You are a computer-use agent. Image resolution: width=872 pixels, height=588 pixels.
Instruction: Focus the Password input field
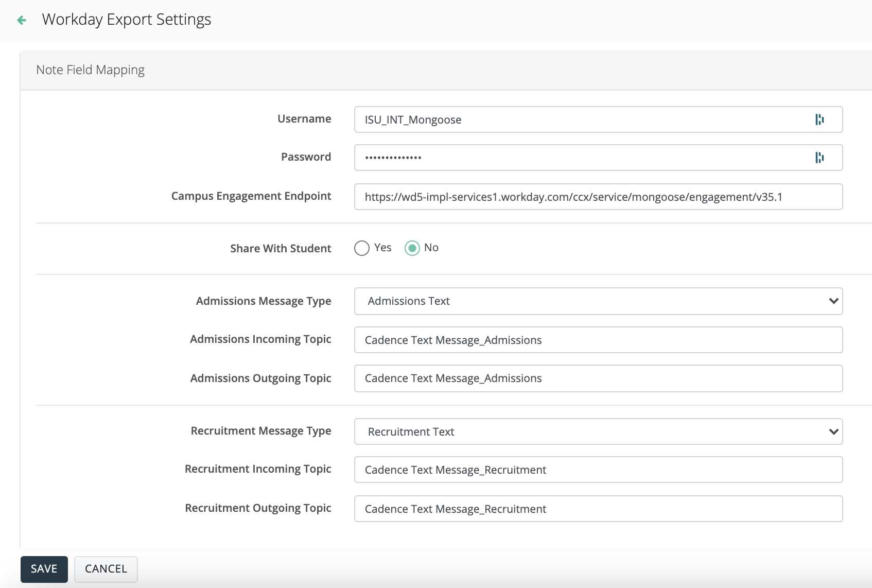pos(582,158)
